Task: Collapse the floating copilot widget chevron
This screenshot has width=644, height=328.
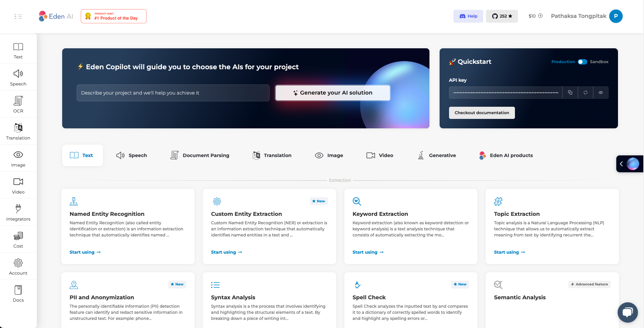Action: coord(621,163)
